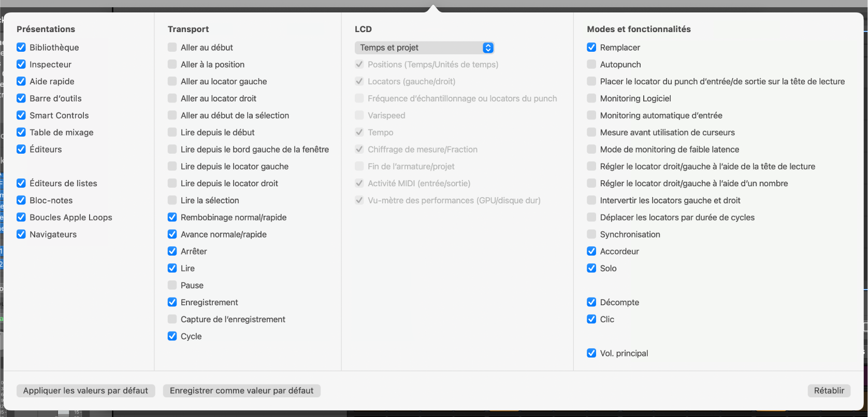
Task: Turn off the Clic metronome checkbox
Action: (591, 319)
